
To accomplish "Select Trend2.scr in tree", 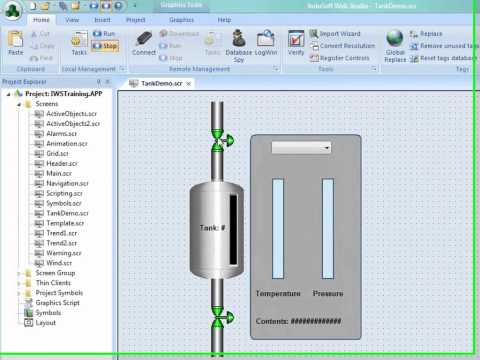I will point(62,243).
